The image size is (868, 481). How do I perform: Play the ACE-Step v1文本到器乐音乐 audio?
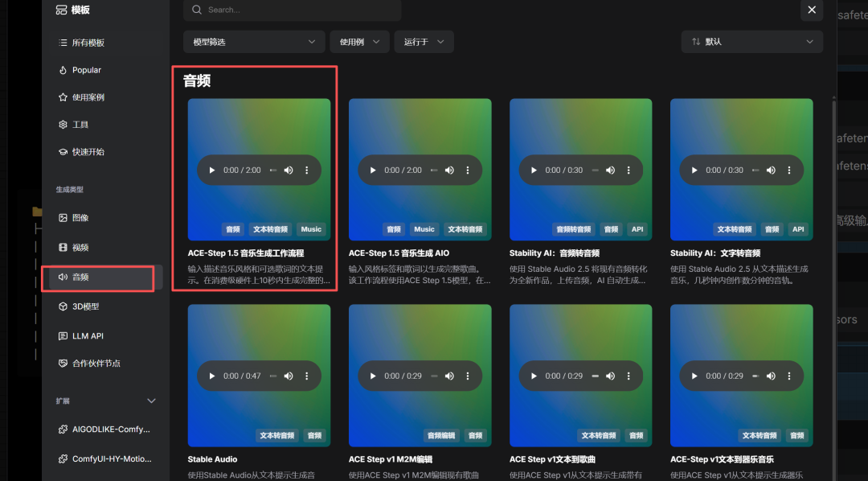[x=694, y=376]
